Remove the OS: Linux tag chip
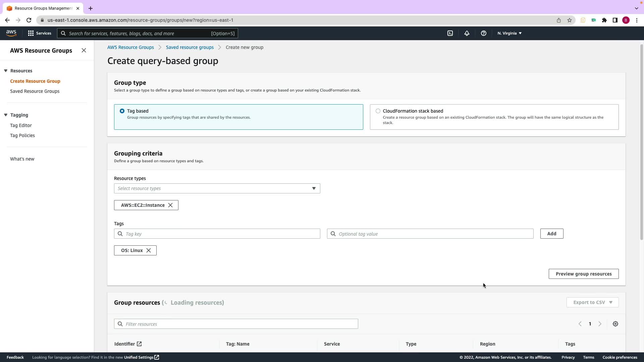Screen dimensions: 644x362 pyautogui.click(x=149, y=250)
